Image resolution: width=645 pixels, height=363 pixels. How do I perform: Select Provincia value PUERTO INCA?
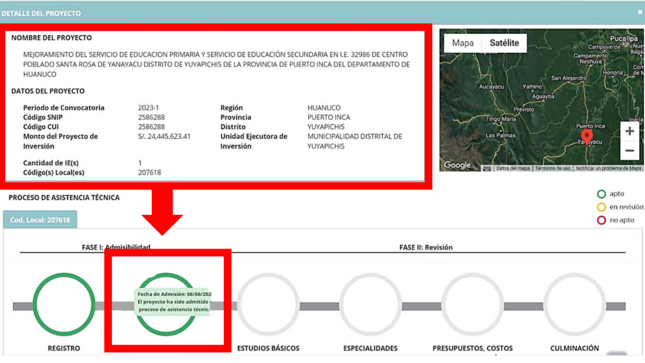[x=329, y=117]
